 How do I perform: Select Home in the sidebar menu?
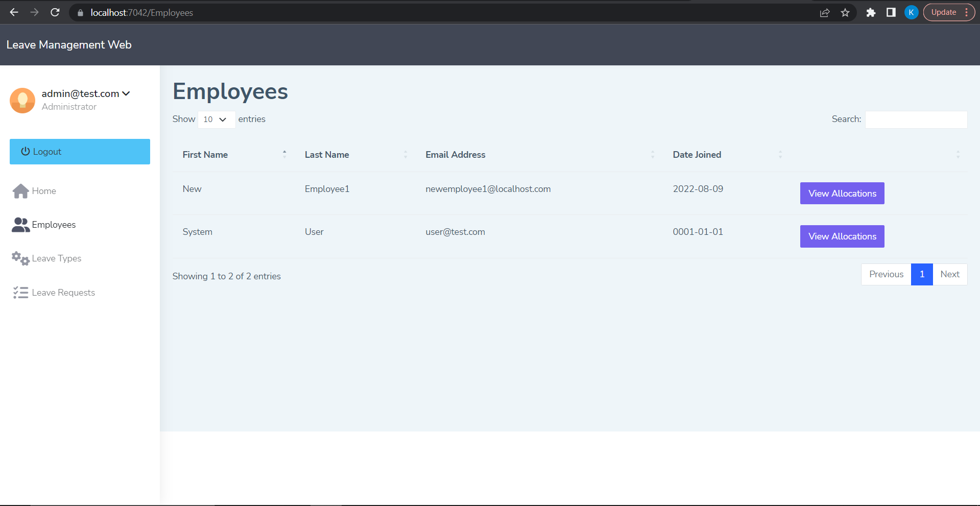[44, 190]
